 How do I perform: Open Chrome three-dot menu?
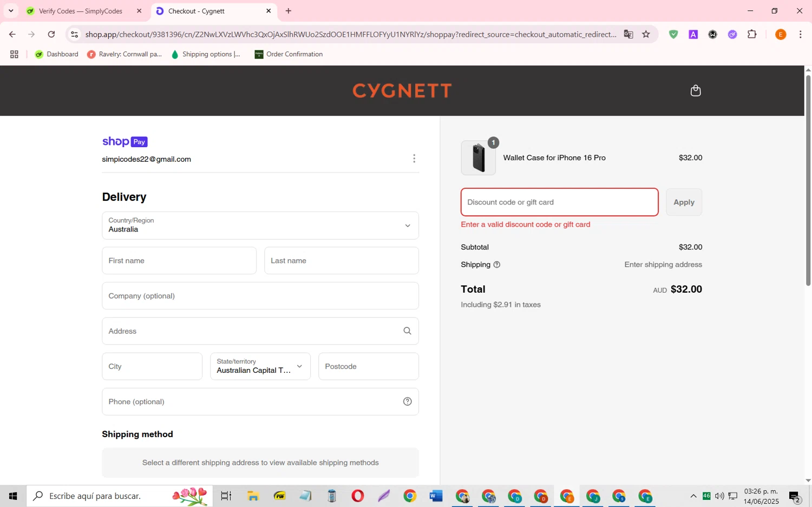800,34
